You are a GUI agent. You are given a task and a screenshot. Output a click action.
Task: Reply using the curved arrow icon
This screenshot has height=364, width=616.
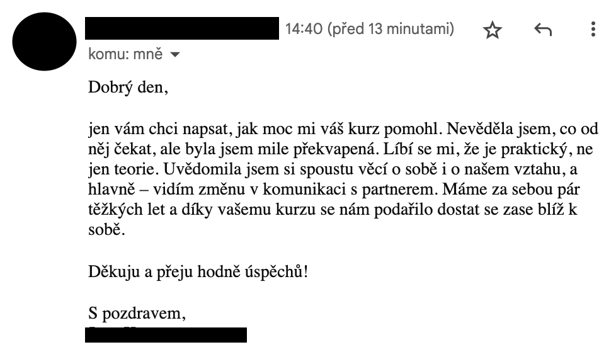coord(543,30)
